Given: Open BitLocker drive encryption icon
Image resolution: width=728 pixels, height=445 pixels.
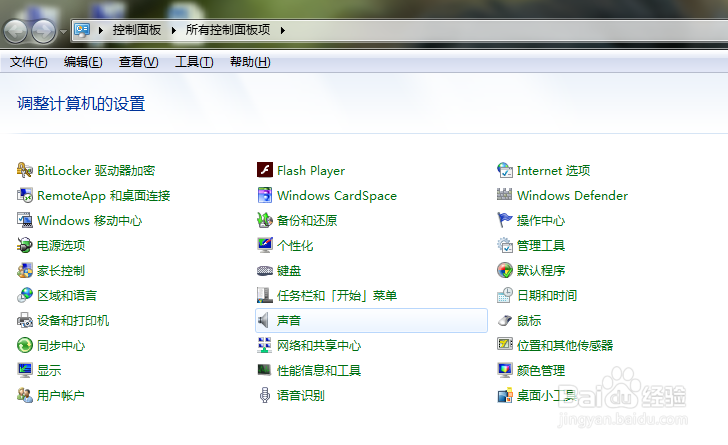Looking at the screenshot, I should click(x=25, y=170).
